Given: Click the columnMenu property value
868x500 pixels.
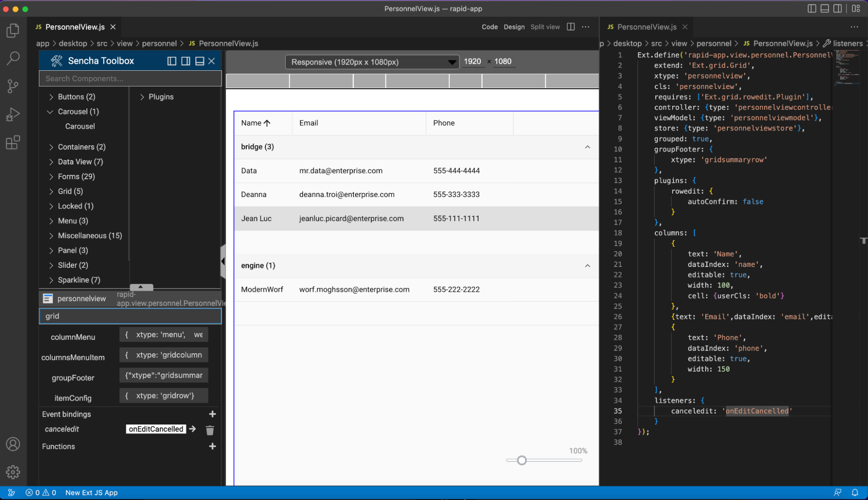Looking at the screenshot, I should coord(164,335).
